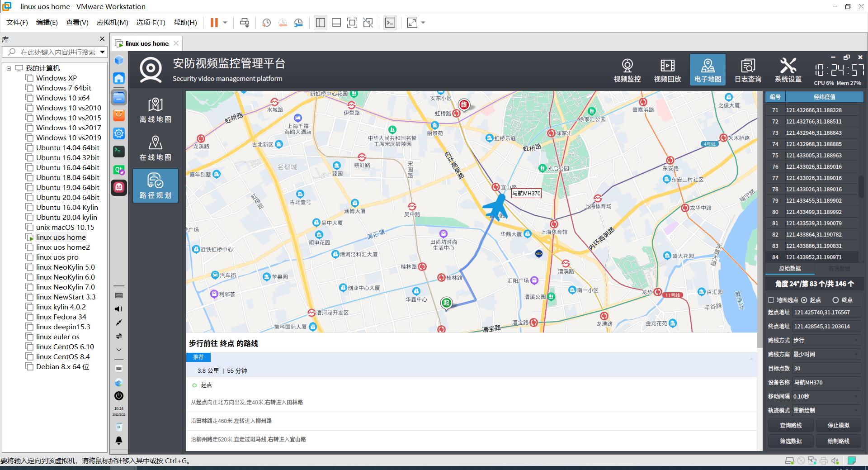Open the 视频监控 video monitoring module
The height and width of the screenshot is (470, 868).
point(627,70)
